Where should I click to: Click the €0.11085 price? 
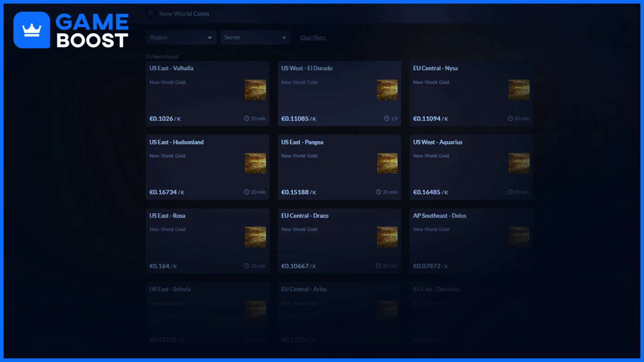tap(295, 119)
